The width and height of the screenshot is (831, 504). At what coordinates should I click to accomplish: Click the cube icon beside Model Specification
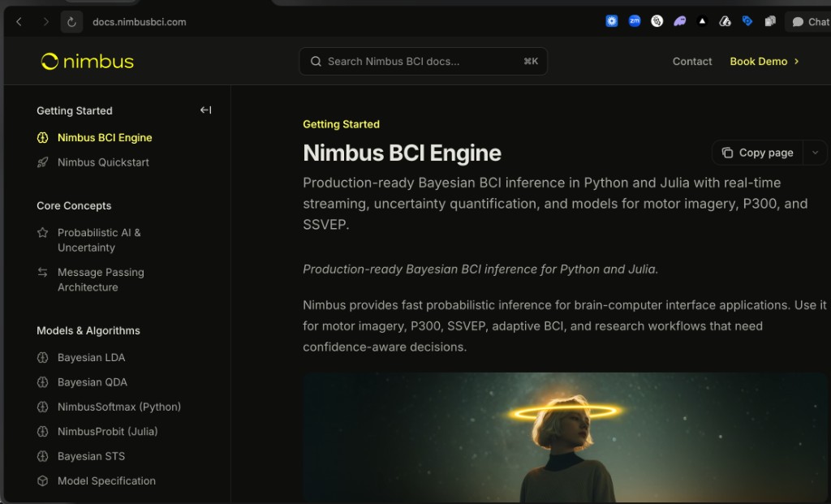pyautogui.click(x=43, y=480)
